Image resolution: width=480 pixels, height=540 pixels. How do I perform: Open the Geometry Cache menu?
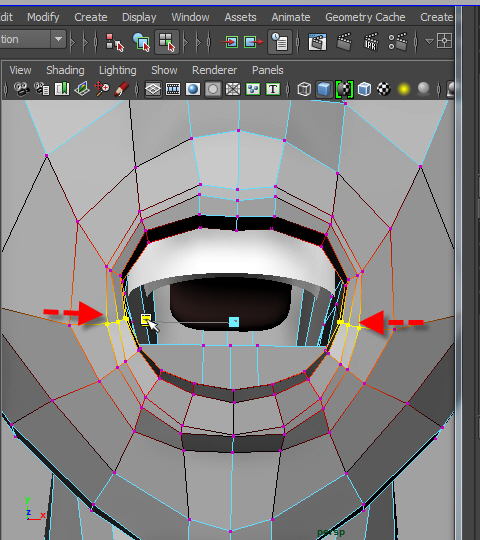tap(365, 17)
